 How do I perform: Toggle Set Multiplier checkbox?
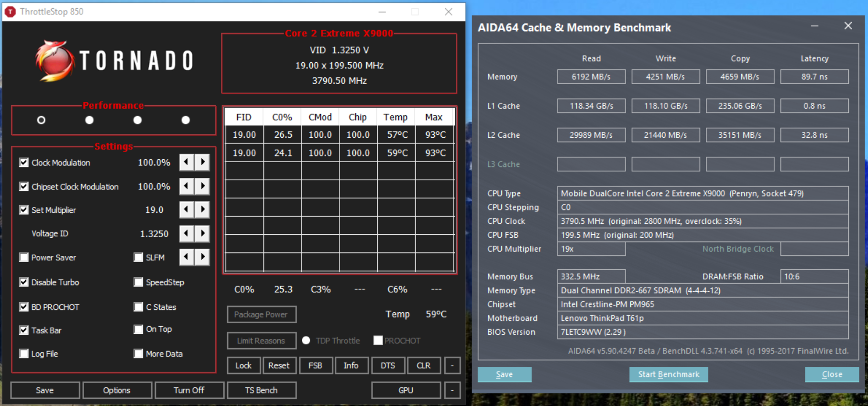click(24, 210)
